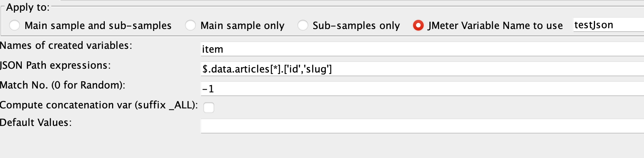Click the 'Main sample only' label text
The width and height of the screenshot is (644, 158).
pyautogui.click(x=242, y=26)
